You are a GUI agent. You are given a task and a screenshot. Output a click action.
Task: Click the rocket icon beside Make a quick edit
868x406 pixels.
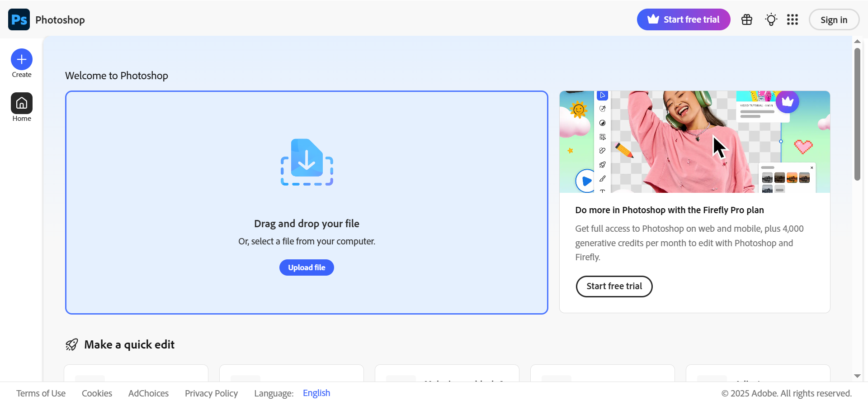tap(72, 345)
